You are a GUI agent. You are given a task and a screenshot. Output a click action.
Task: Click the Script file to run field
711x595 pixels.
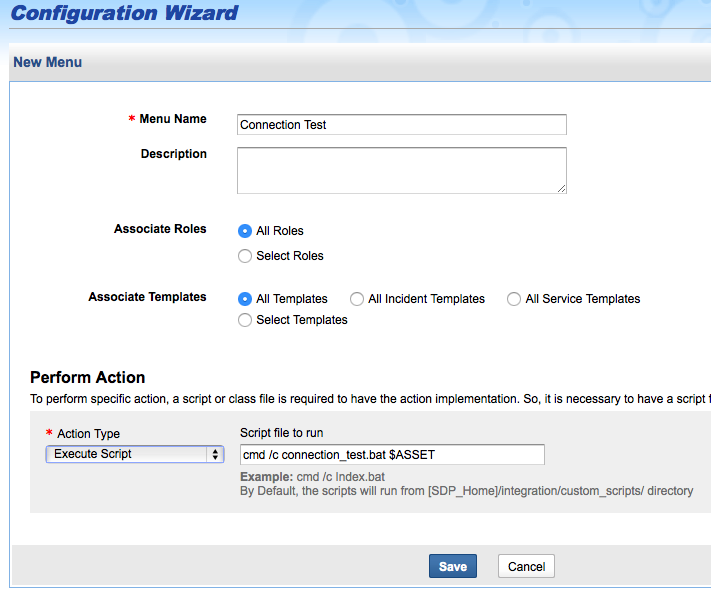[391, 455]
